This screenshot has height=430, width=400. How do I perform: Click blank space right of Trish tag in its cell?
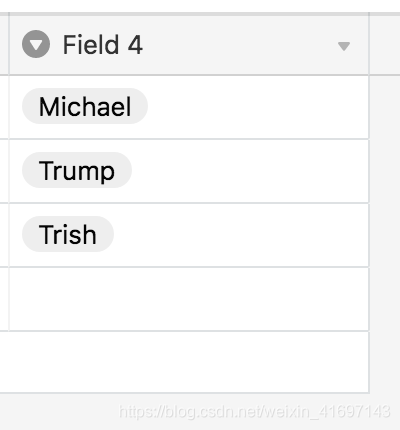[241, 234]
